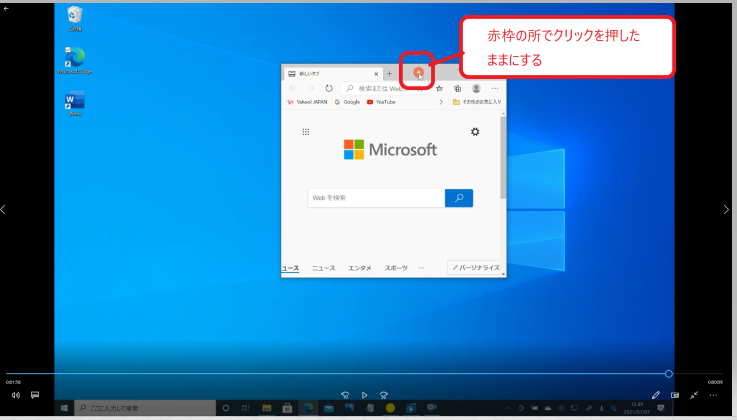This screenshot has height=420, width=737.
Task: Switch the player to mini view
Action: tap(675, 395)
